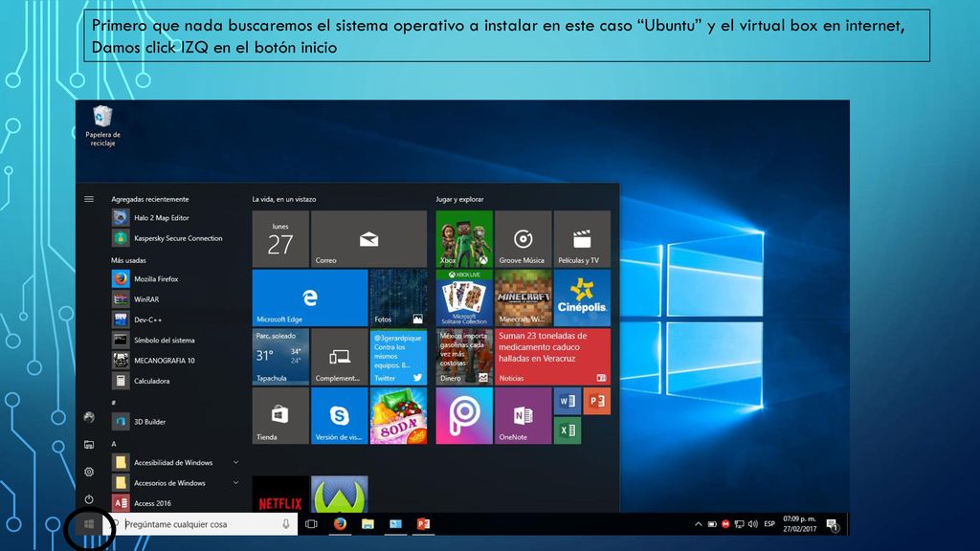Open the weather tile for Tapachula
This screenshot has height=551, width=980.
280,357
